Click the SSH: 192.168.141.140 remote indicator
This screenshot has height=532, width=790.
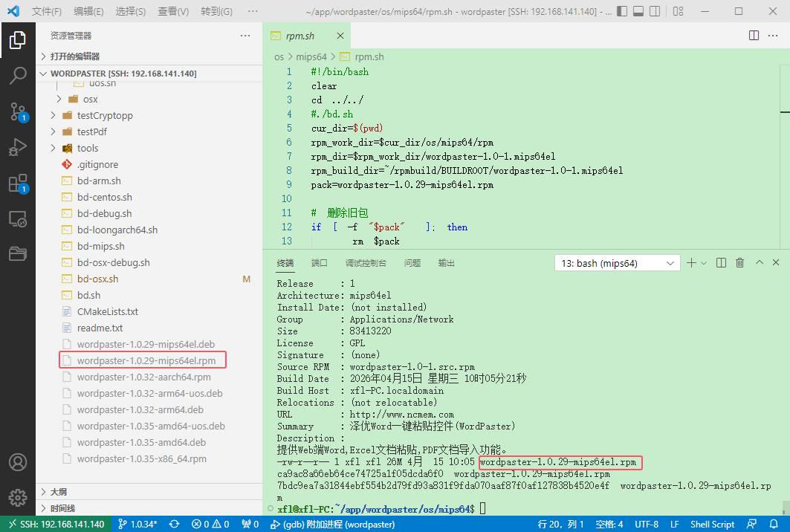[x=56, y=524]
